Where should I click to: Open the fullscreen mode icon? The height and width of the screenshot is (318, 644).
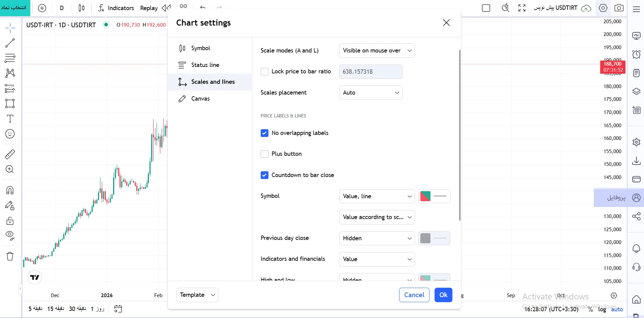point(522,8)
